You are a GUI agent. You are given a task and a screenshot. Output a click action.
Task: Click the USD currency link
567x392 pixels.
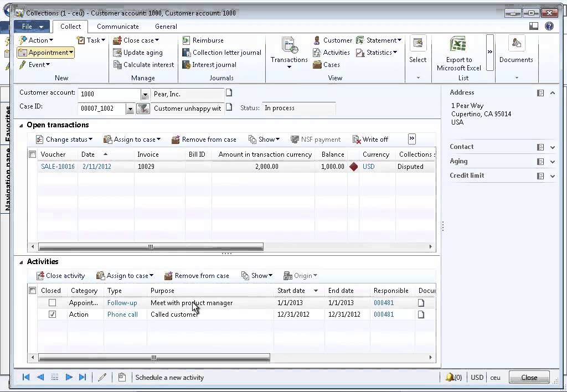tap(368, 167)
